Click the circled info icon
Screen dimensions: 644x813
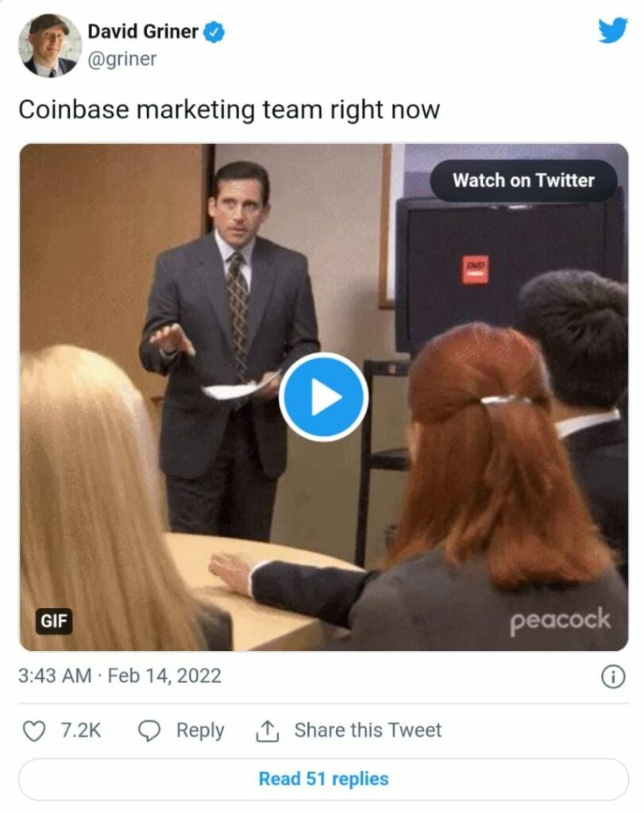[612, 676]
